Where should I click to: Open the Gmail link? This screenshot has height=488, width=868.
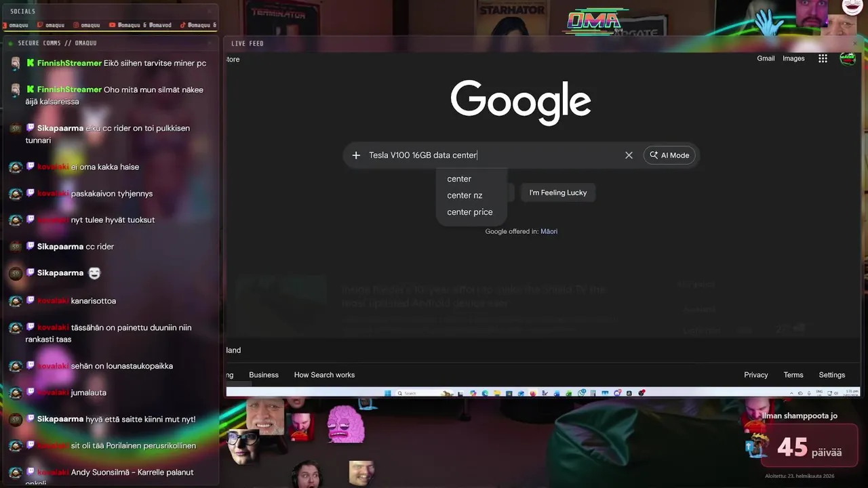tap(766, 58)
